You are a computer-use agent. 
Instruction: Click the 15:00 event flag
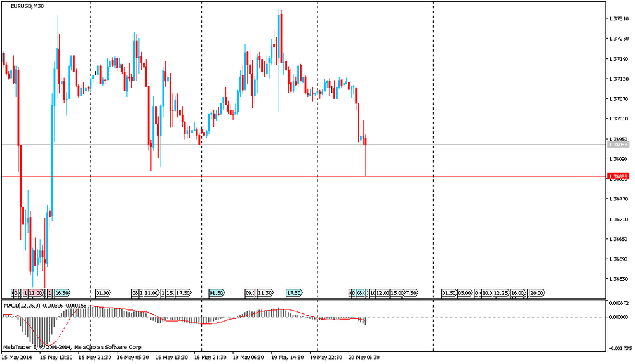point(397,293)
